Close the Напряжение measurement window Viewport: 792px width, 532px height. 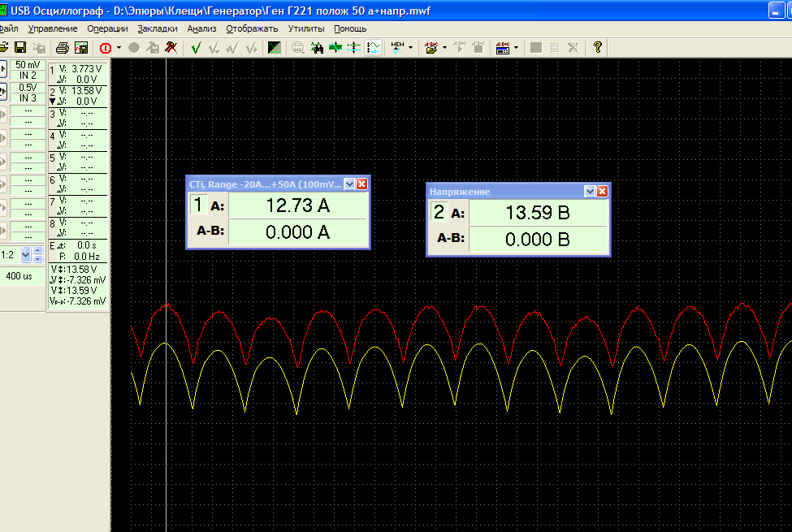click(603, 192)
